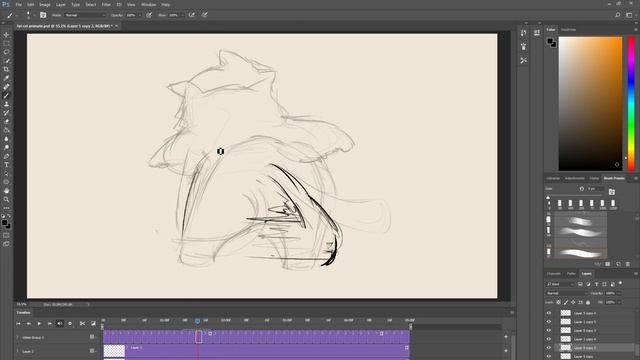Image resolution: width=640 pixels, height=360 pixels.
Task: Hide the Layer 5 copy 4 layer
Action: (x=549, y=339)
